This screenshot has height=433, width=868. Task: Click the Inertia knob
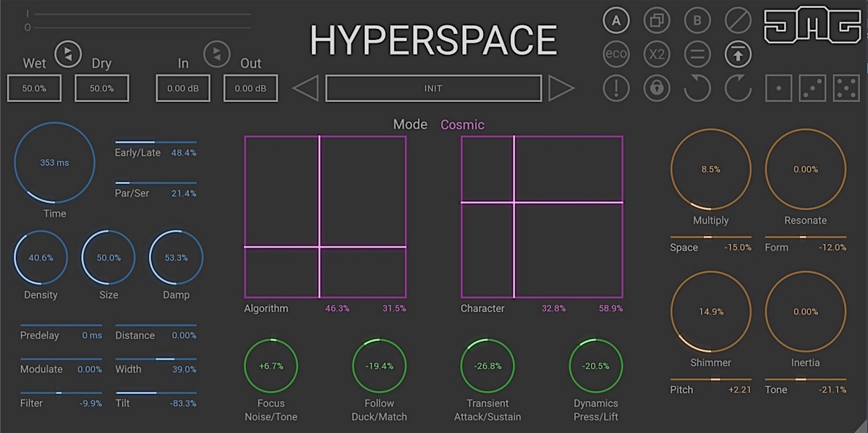[806, 311]
